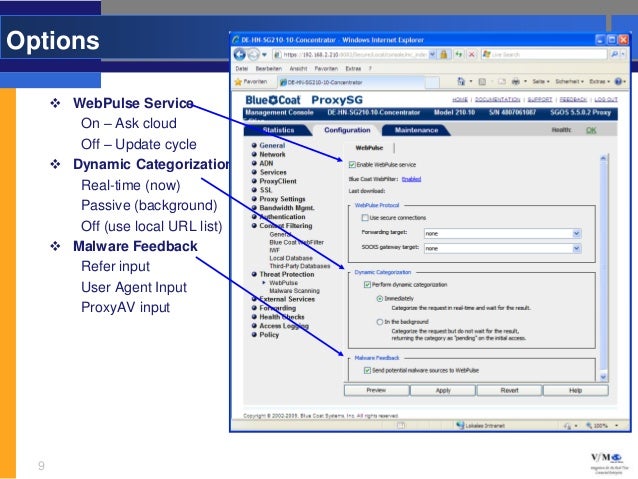This screenshot has height=479, width=638.
Task: Click the printer toolbar icon
Action: pos(516,82)
